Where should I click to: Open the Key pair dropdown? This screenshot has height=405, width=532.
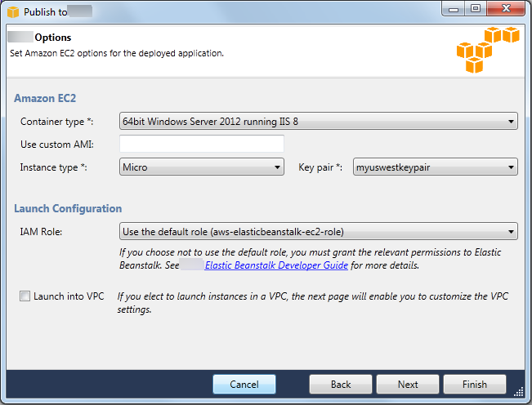[435, 167]
